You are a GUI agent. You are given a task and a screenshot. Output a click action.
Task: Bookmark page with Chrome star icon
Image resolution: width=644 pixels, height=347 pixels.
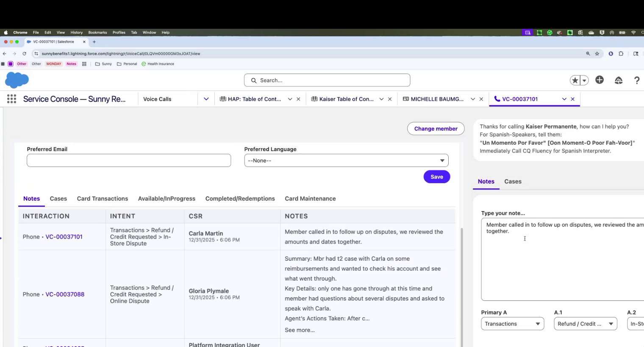click(x=597, y=54)
